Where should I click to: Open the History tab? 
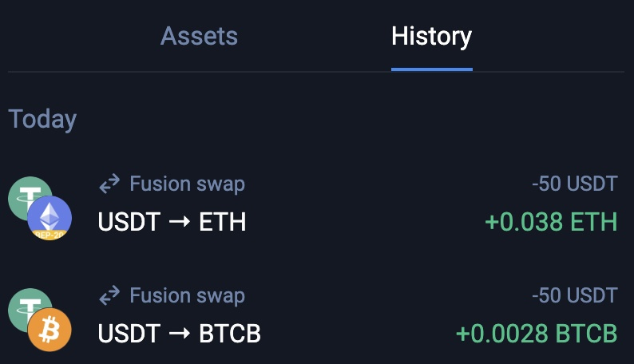(431, 36)
